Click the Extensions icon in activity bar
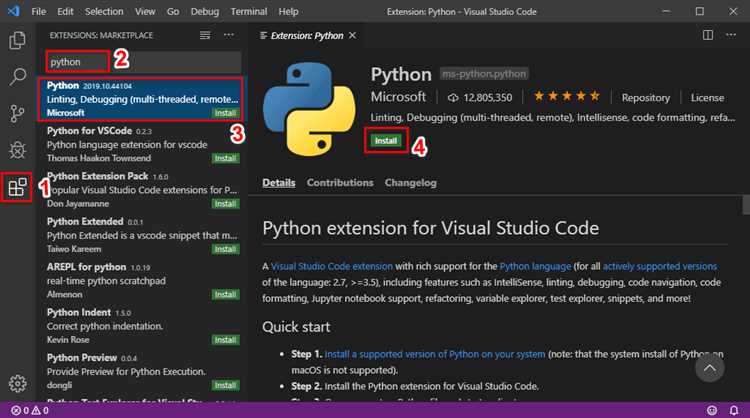Viewport: 750px width, 418px height. tap(17, 186)
